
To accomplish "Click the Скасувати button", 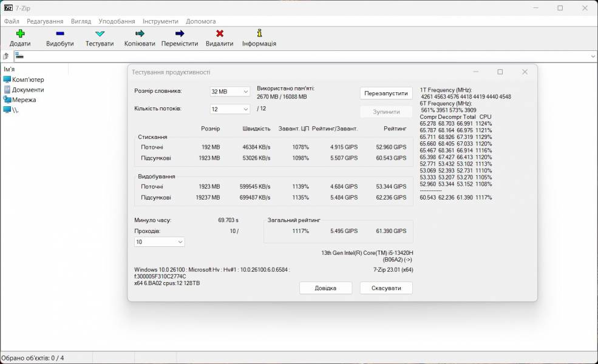I will tap(386, 288).
